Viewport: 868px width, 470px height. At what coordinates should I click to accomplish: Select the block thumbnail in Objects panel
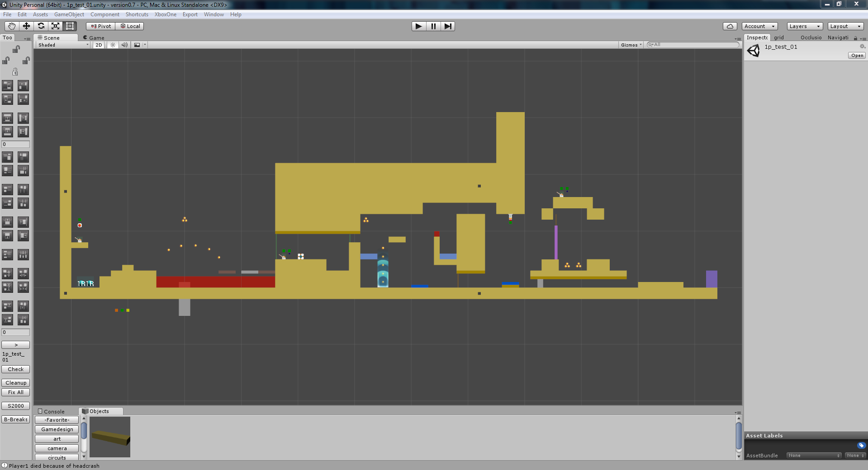coord(110,437)
